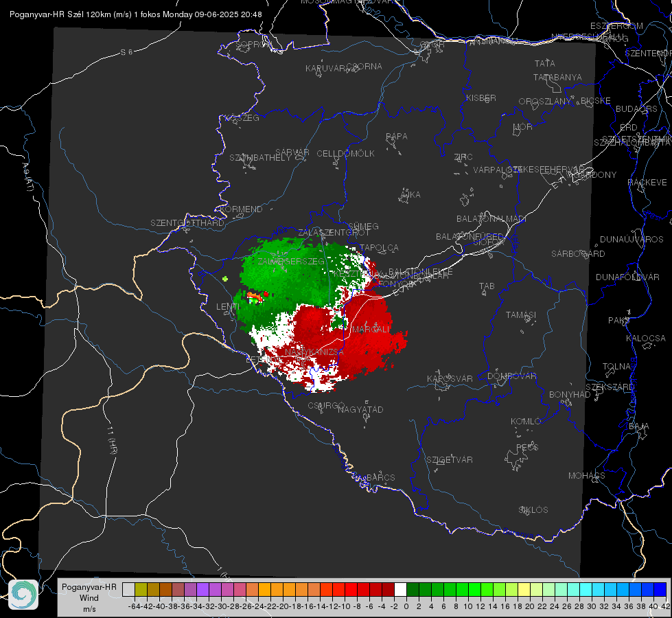
Task: Click the BAJA city label
Action: [x=639, y=426]
